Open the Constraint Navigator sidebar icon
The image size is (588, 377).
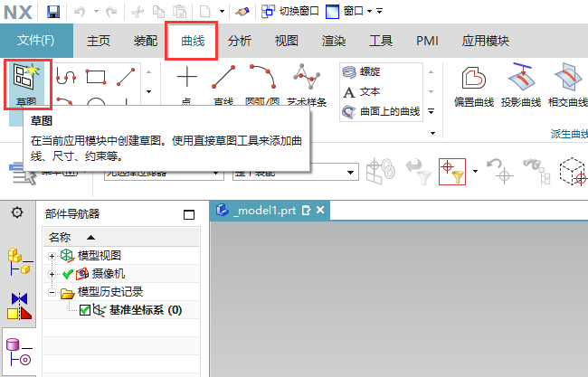point(20,306)
